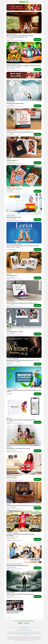Click "Deal ansehen" for Spanisch-Sprachkurs online
The height and width of the screenshot is (644, 48).
pyautogui.click(x=37, y=220)
